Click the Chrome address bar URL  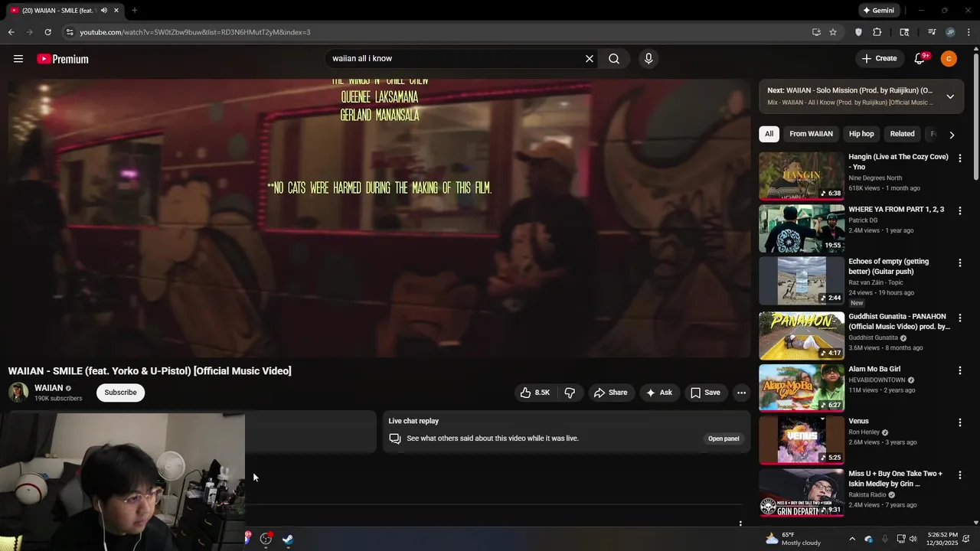[x=195, y=32]
